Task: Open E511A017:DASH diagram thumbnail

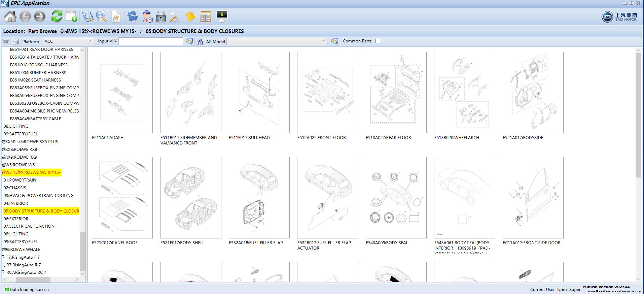Action: coord(122,92)
